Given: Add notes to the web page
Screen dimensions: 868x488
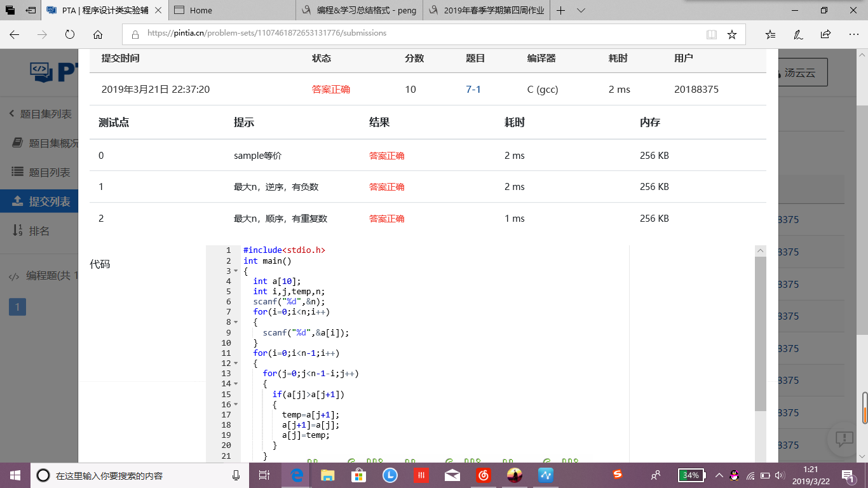Looking at the screenshot, I should 798,34.
